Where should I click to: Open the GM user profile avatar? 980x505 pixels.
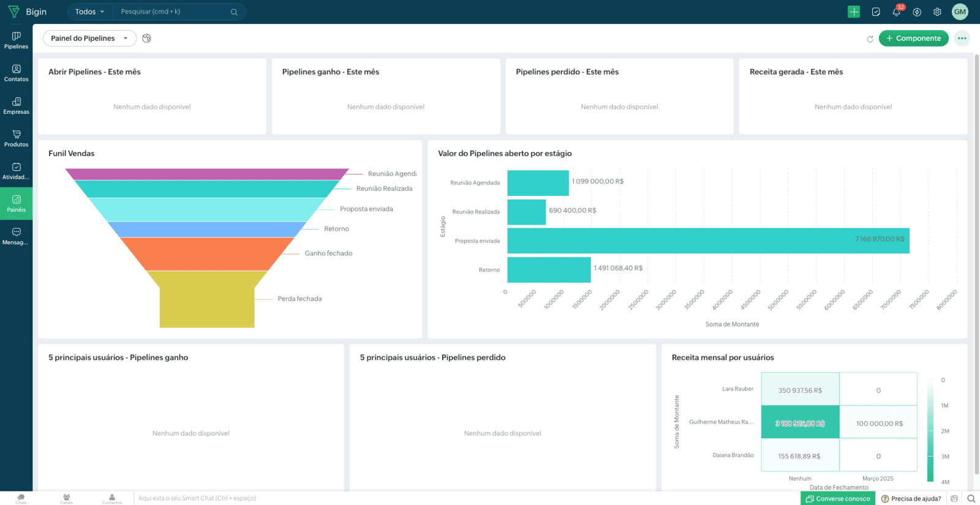pyautogui.click(x=960, y=12)
